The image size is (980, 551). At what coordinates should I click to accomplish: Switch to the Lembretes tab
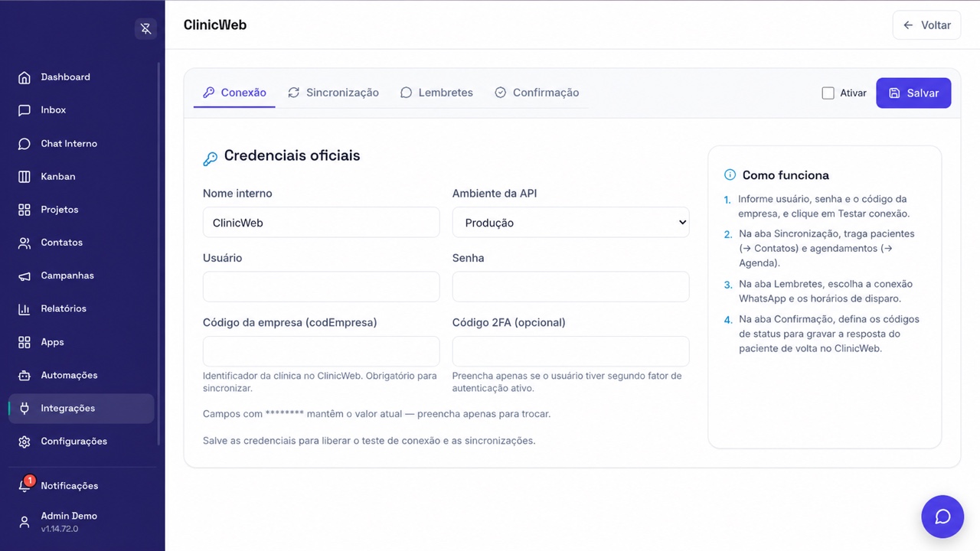pyautogui.click(x=436, y=93)
